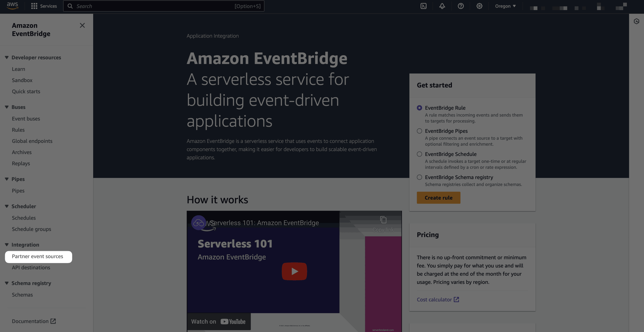Click the settings gear icon
This screenshot has width=644, height=332.
point(479,6)
